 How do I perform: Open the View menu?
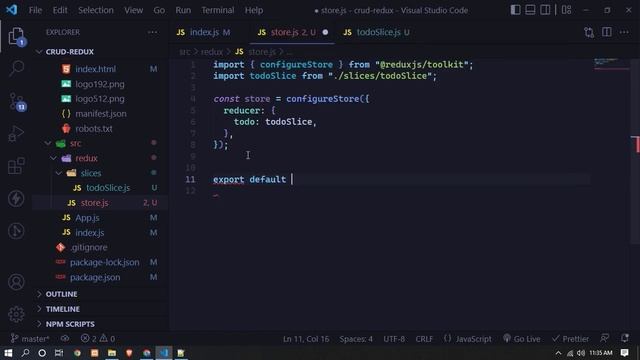tap(133, 10)
